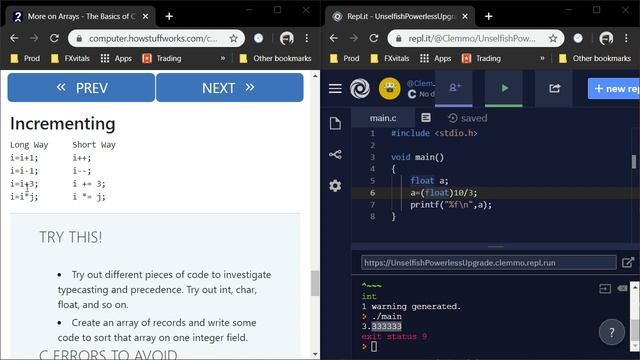
Task: Go back in the howstuffworks browser window
Action: pyautogui.click(x=14, y=38)
